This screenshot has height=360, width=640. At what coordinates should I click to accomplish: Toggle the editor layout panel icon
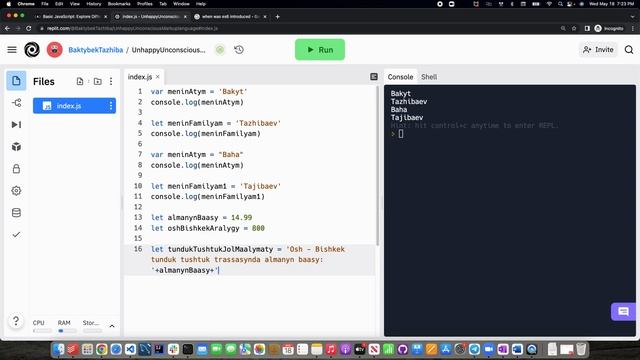click(374, 77)
